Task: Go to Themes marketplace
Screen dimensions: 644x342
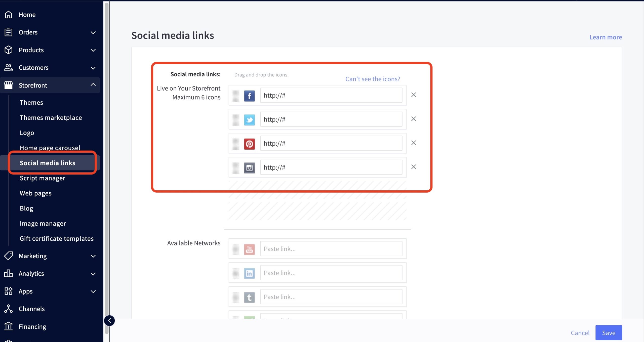Action: (51, 118)
